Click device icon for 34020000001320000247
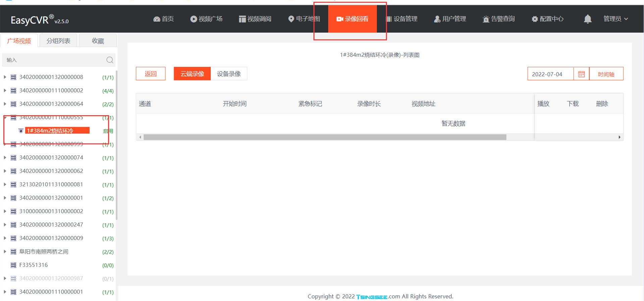Image resolution: width=644 pixels, height=301 pixels. click(x=13, y=225)
